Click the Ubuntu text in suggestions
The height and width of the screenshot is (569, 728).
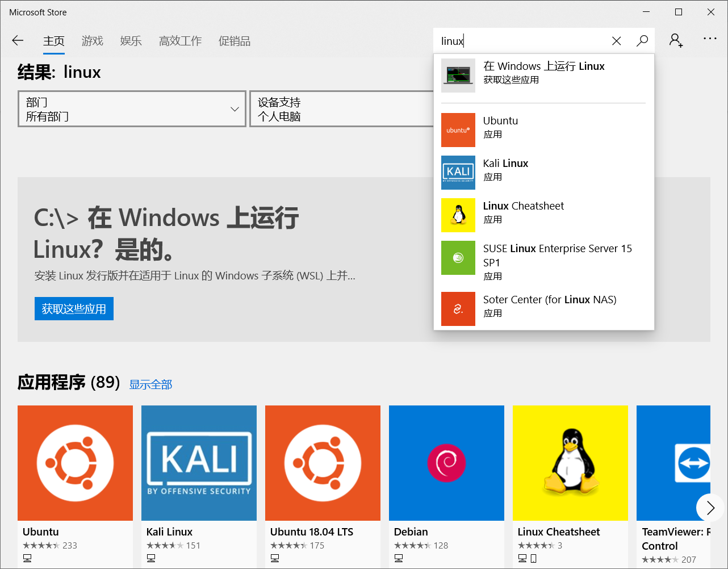click(501, 121)
